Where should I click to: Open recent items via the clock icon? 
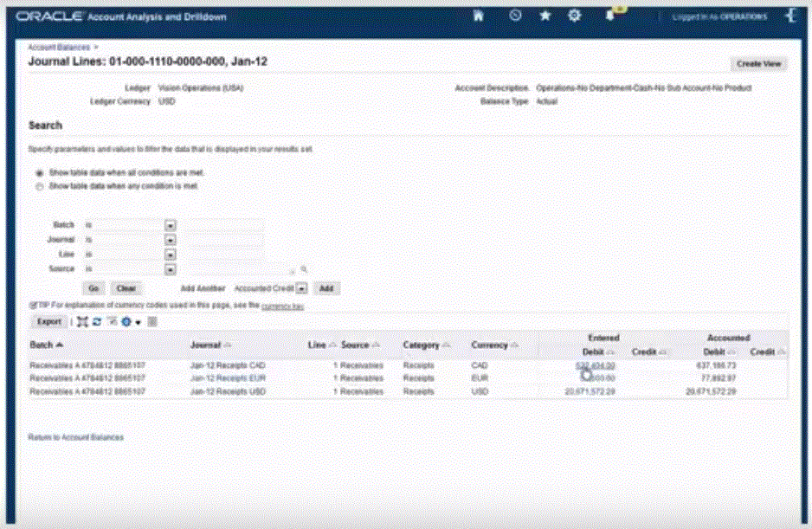515,16
